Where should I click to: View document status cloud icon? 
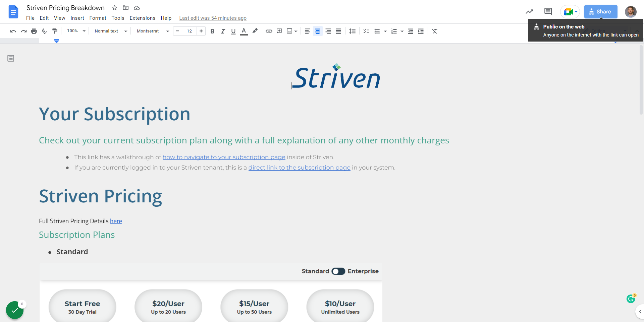pos(137,8)
